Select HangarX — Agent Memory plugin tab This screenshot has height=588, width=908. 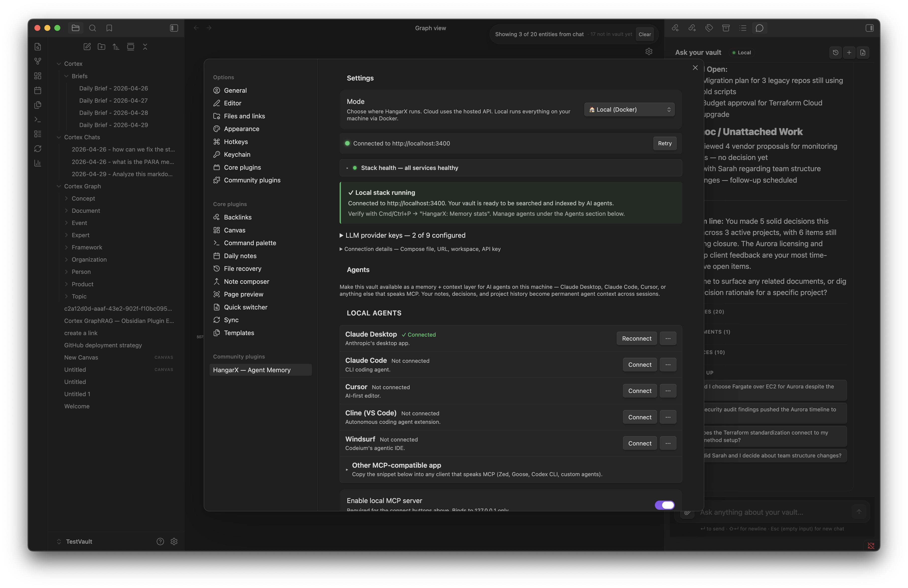coord(261,370)
